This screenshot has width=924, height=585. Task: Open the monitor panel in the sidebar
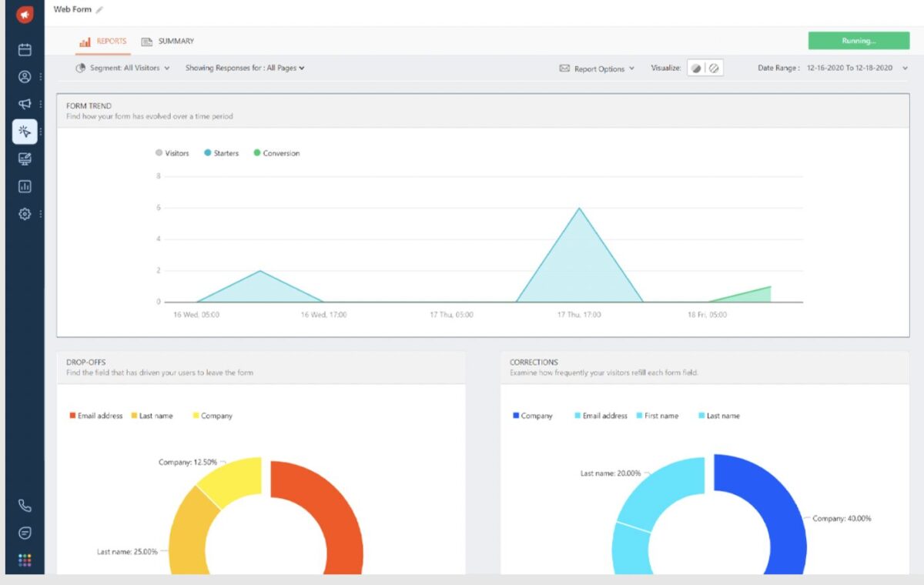(x=25, y=159)
